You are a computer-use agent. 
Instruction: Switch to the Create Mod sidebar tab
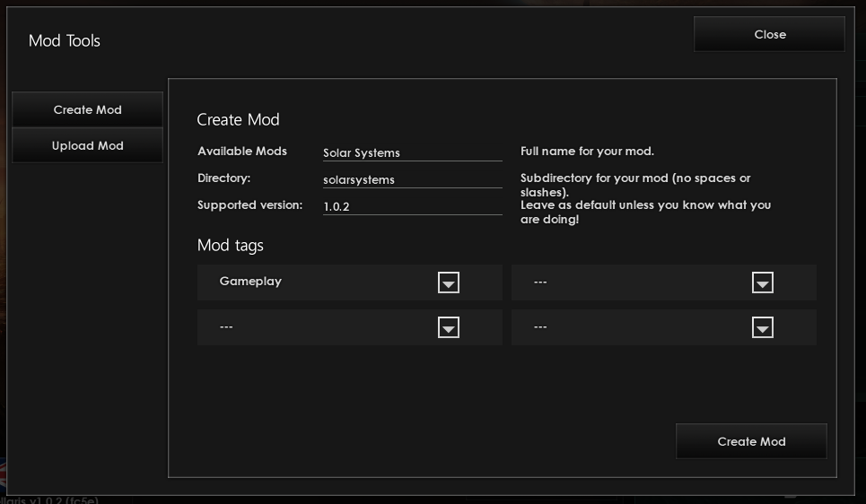point(87,109)
